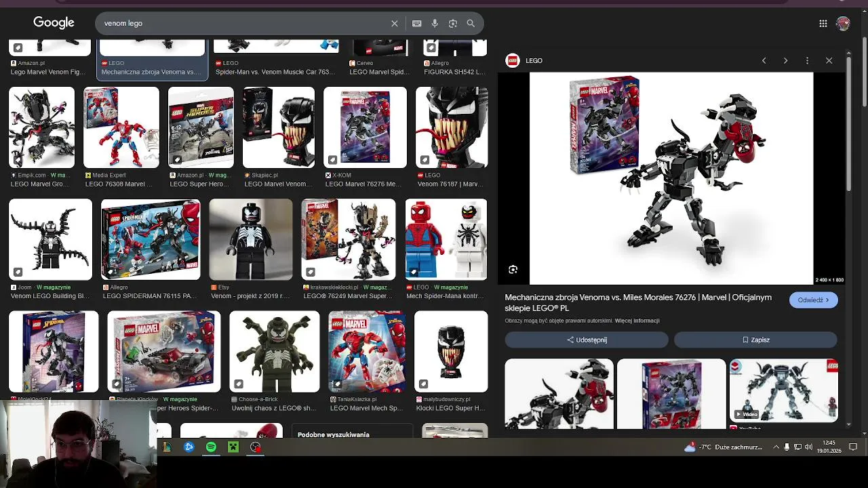The height and width of the screenshot is (488, 868).
Task: Click the Udostępnij share button
Action: pyautogui.click(x=587, y=340)
